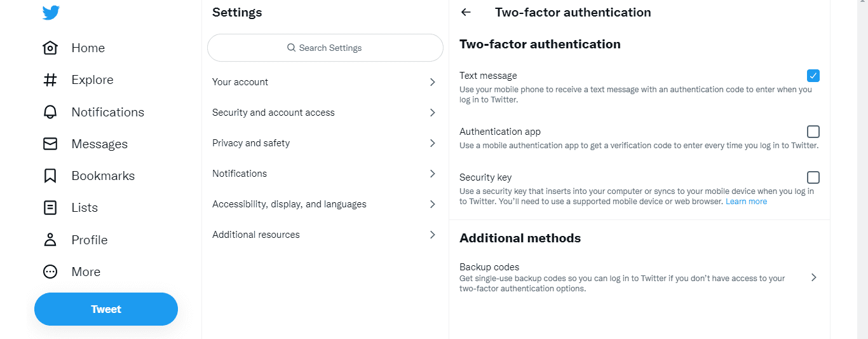Open More via circled ellipsis icon
868x339 pixels.
(x=50, y=272)
